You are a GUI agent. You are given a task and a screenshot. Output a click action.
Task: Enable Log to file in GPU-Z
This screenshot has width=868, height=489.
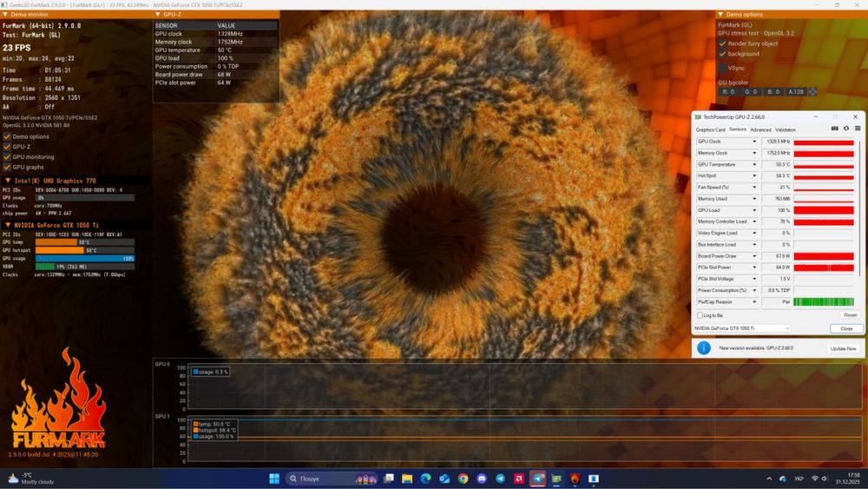click(x=700, y=315)
